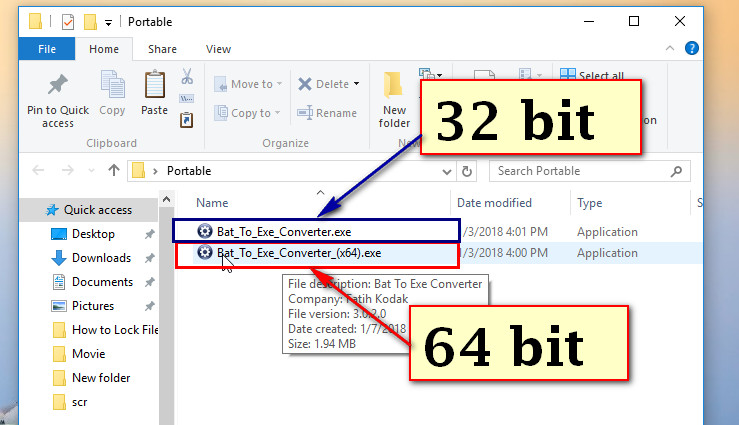This screenshot has height=425, width=739.
Task: Click the Refresh button in address bar
Action: click(467, 171)
